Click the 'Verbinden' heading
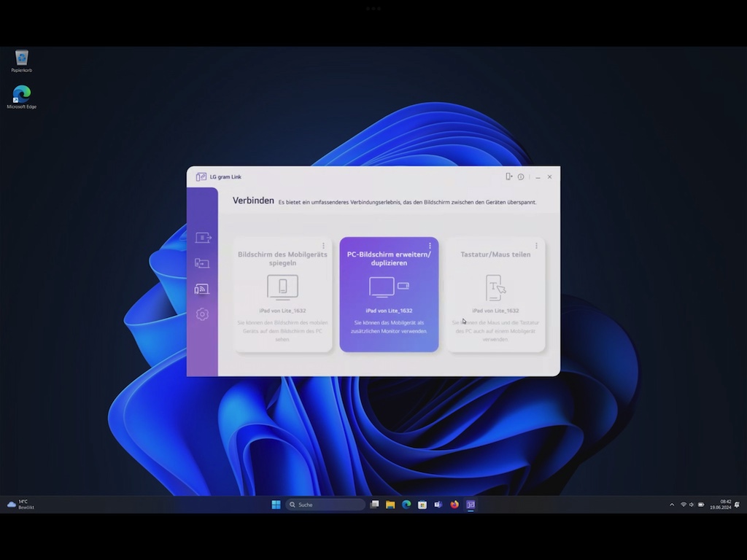Image resolution: width=747 pixels, height=560 pixels. (x=253, y=201)
